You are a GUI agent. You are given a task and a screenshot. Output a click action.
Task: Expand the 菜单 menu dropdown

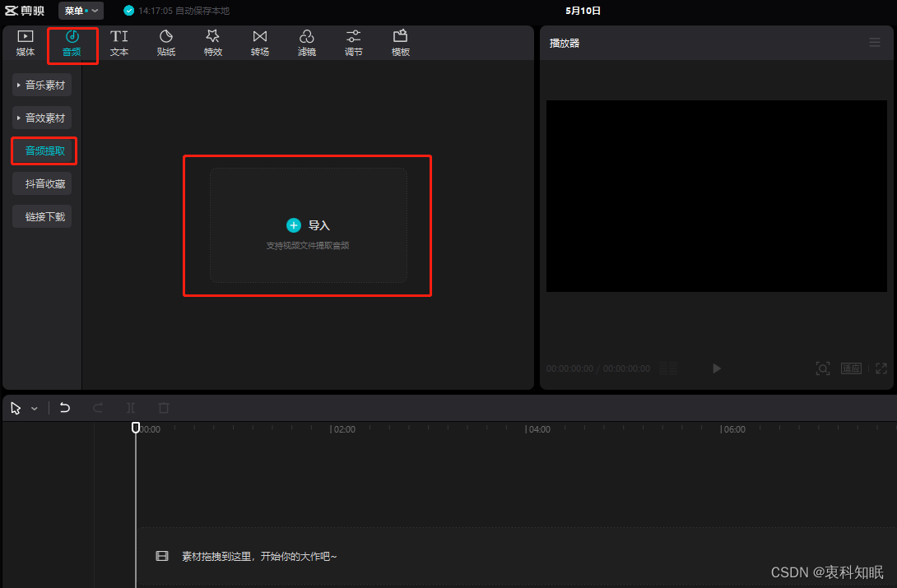tap(81, 11)
